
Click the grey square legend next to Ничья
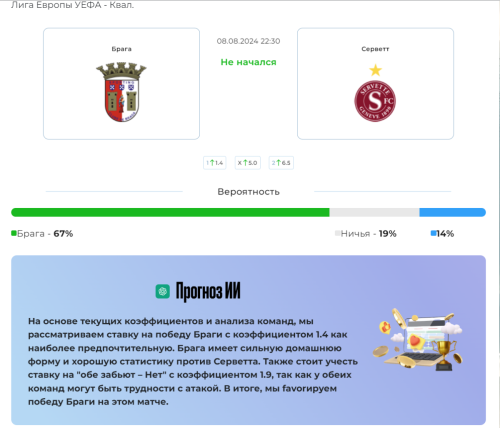(x=337, y=233)
